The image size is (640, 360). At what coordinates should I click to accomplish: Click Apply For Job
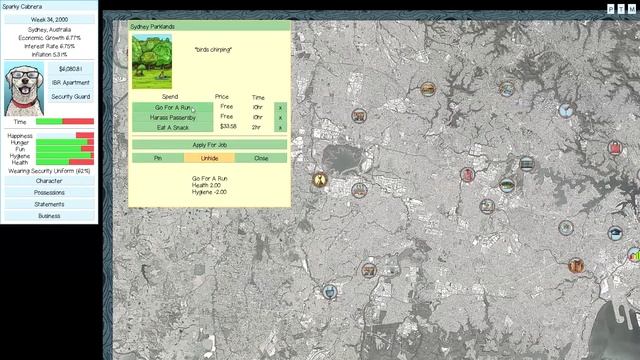209,145
